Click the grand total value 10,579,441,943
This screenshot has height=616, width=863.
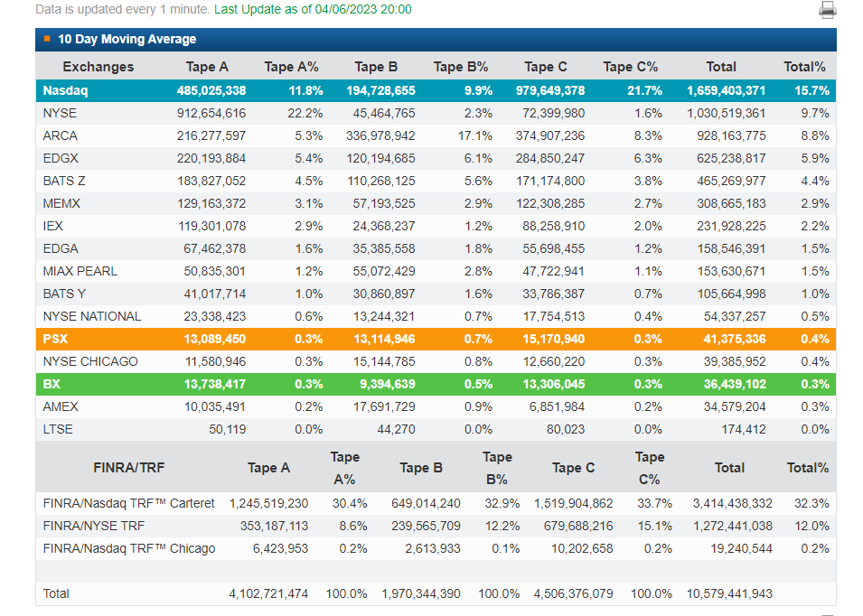pos(729,593)
